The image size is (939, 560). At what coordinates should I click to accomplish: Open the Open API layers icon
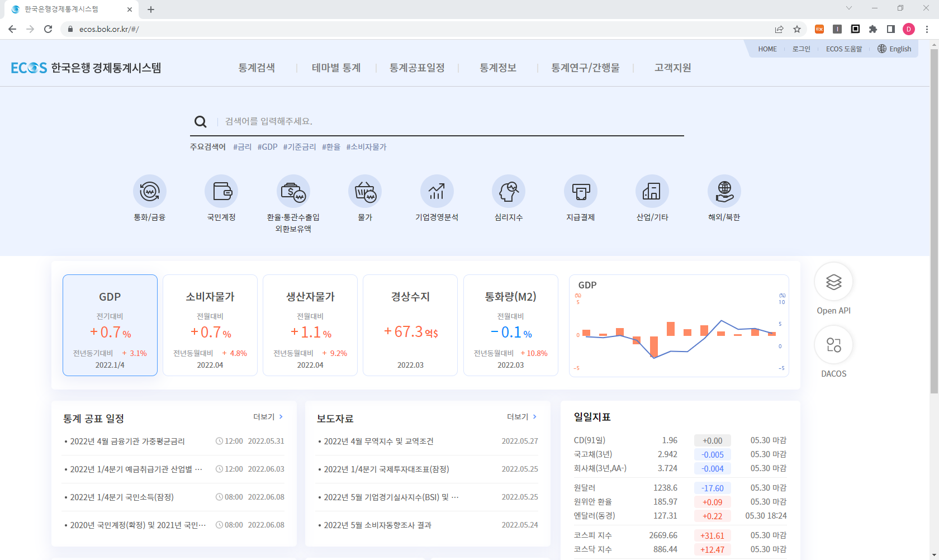[833, 282]
